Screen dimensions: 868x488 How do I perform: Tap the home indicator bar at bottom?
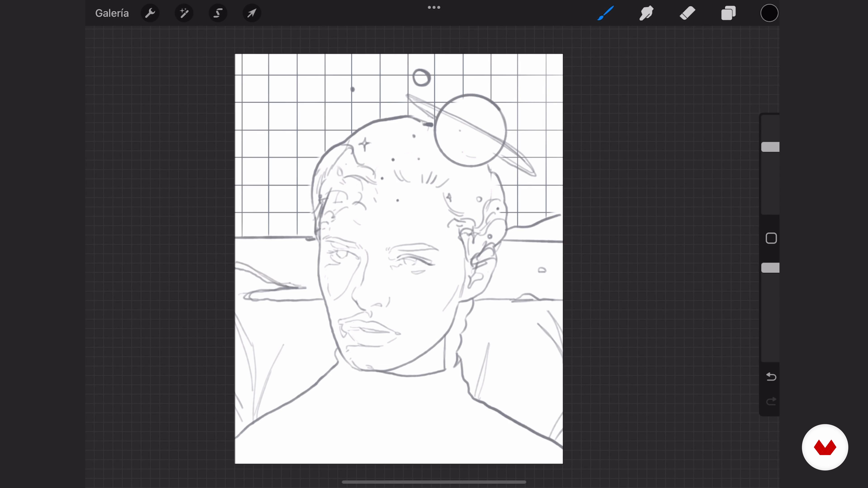click(434, 482)
